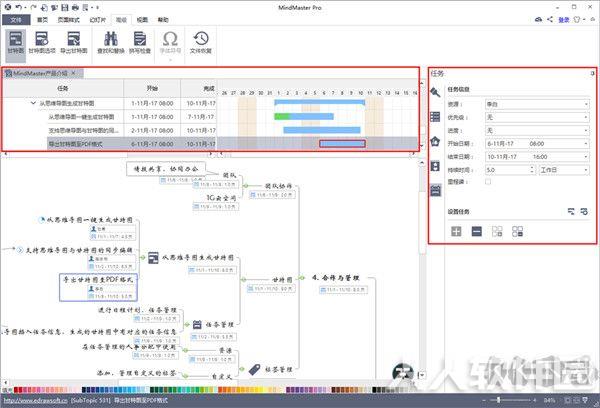
Task: Click the 任务 column header in Gantt table
Action: pos(63,88)
